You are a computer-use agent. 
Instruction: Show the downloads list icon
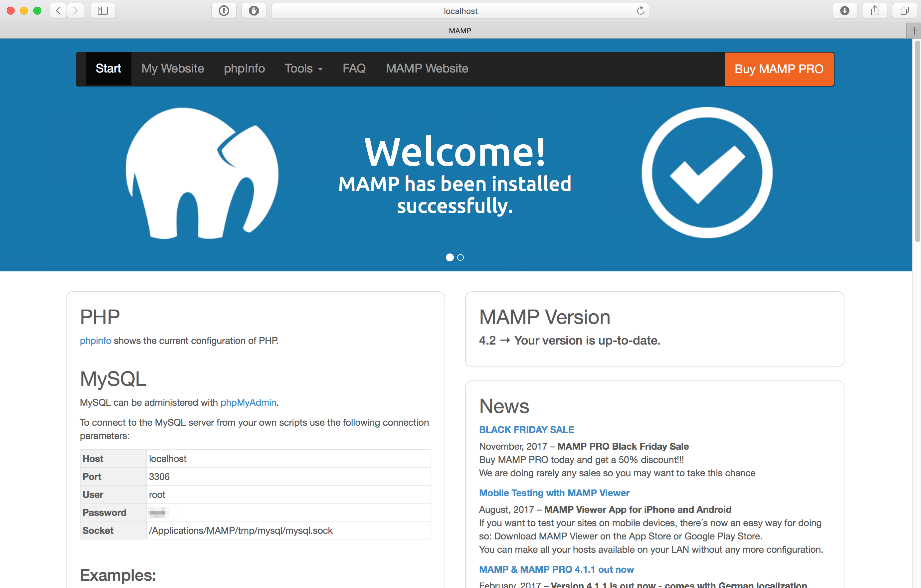(844, 11)
